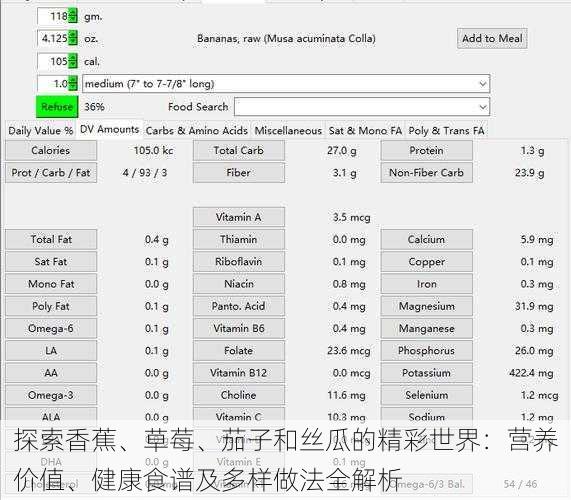
Task: Choose the Mono Fat button
Action: (x=51, y=284)
